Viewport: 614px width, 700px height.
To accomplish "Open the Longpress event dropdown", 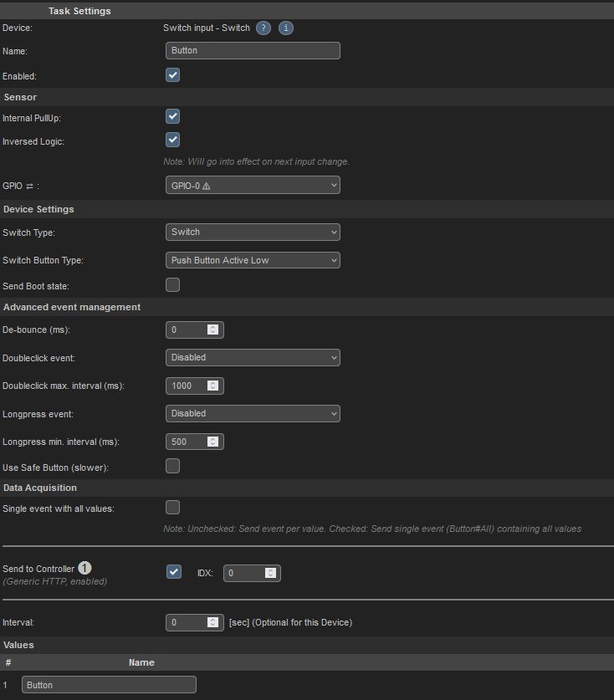I will click(253, 413).
